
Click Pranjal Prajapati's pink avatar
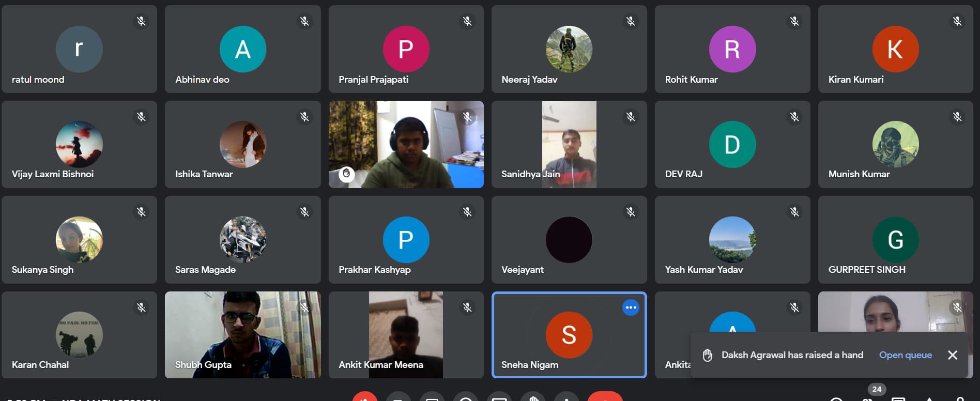[406, 49]
